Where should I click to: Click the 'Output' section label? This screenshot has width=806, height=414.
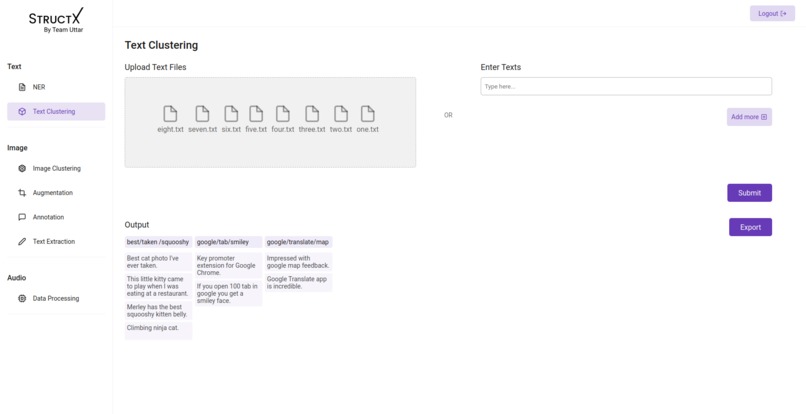click(x=137, y=225)
